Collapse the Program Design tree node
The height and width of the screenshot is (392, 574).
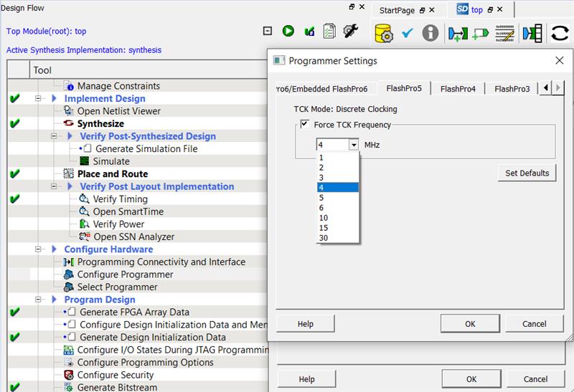[39, 300]
